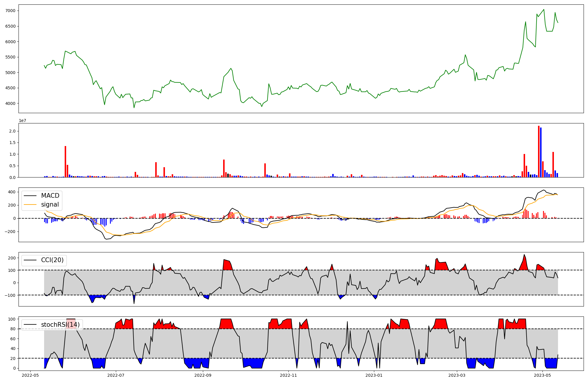Click the 1e7 volume scale label

[x=22, y=120]
